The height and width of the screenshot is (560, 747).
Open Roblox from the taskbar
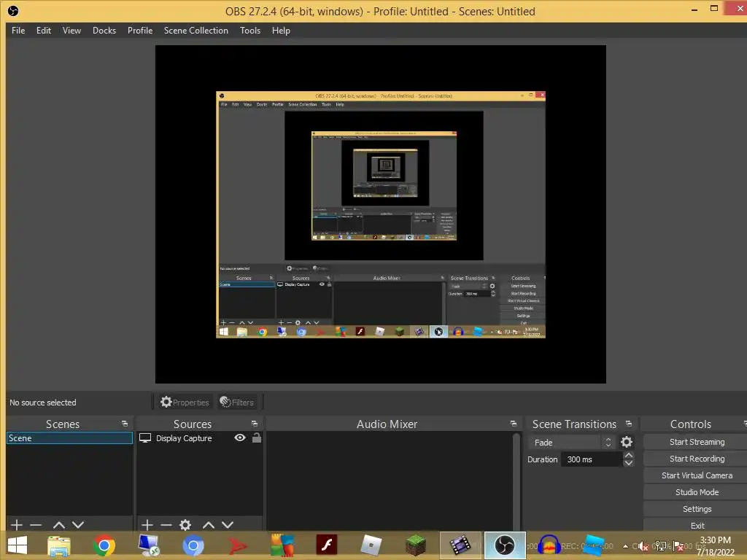tap(371, 545)
